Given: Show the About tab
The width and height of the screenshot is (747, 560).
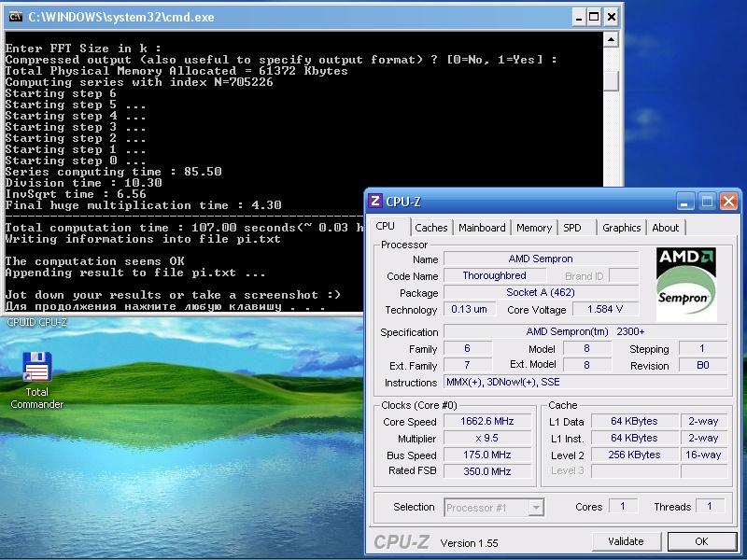Looking at the screenshot, I should 665,228.
